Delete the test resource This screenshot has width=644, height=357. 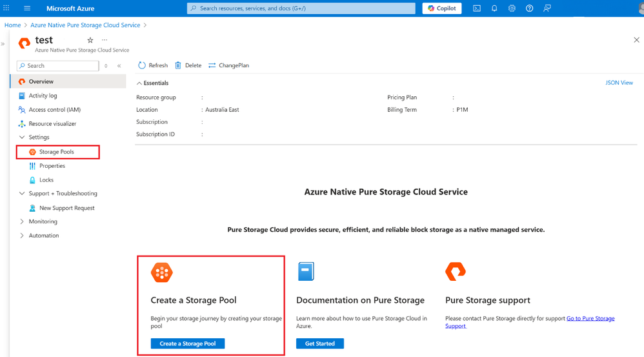(188, 65)
